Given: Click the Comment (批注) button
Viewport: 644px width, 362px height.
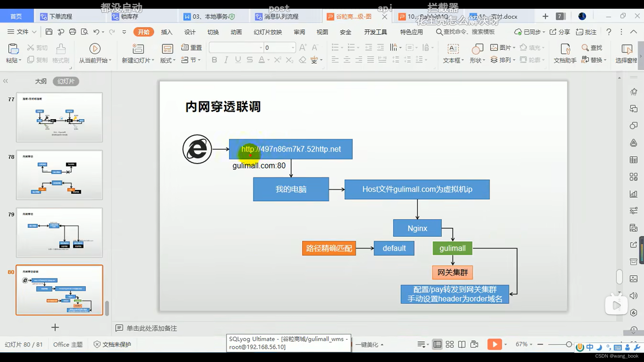Looking at the screenshot, I should pos(586,32).
